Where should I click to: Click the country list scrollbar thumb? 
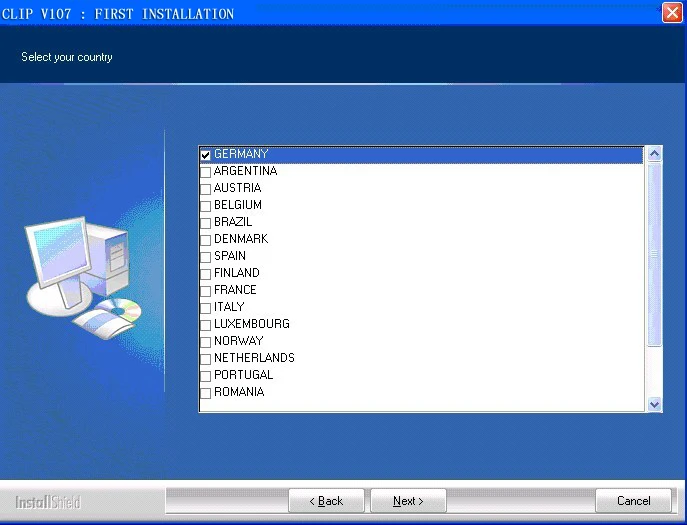(x=654, y=254)
